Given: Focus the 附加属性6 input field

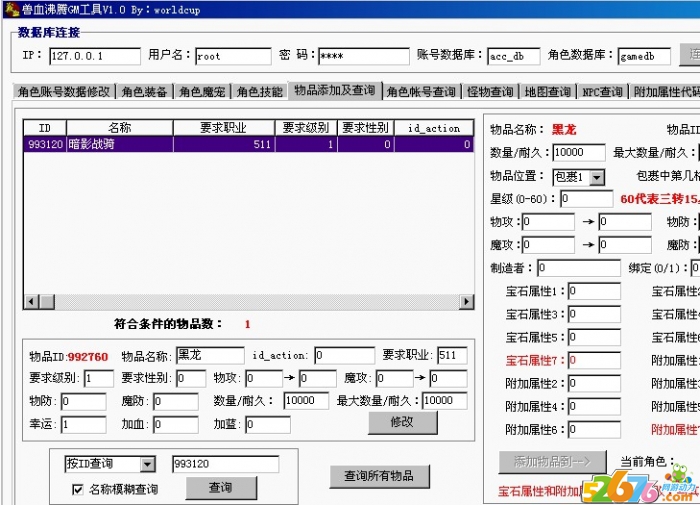Looking at the screenshot, I should tap(594, 430).
